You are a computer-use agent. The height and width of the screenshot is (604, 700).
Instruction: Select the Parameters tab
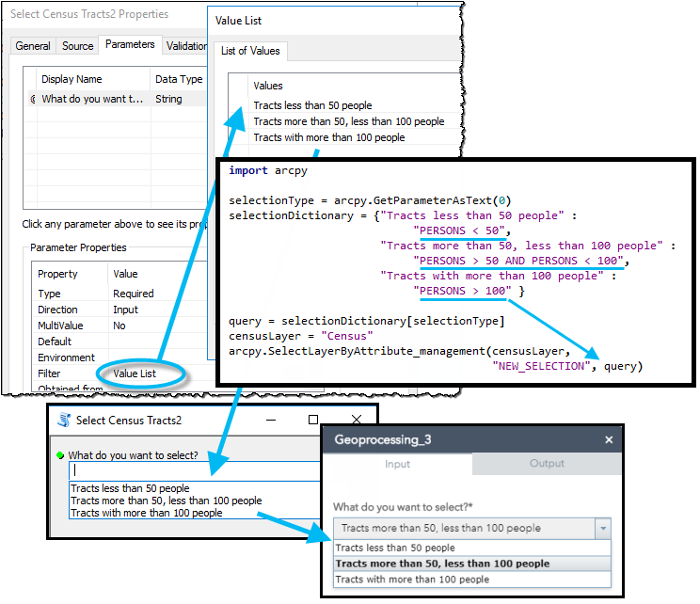(x=130, y=44)
